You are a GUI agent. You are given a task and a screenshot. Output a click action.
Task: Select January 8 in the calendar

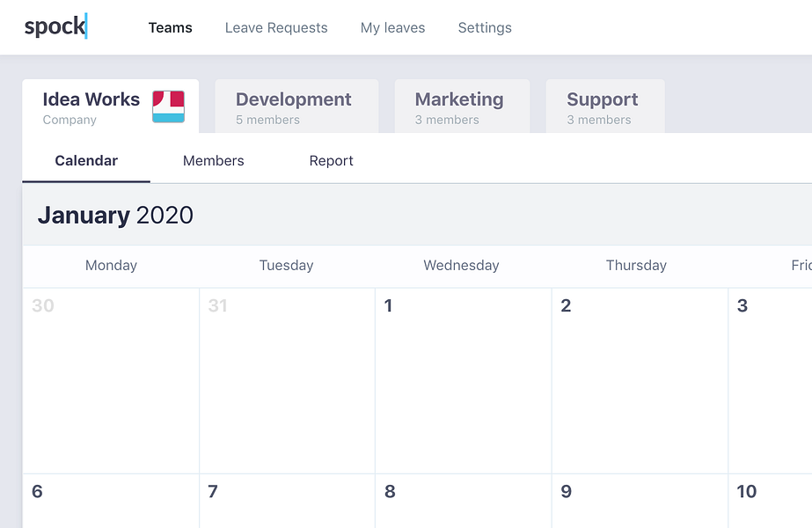(x=464, y=501)
